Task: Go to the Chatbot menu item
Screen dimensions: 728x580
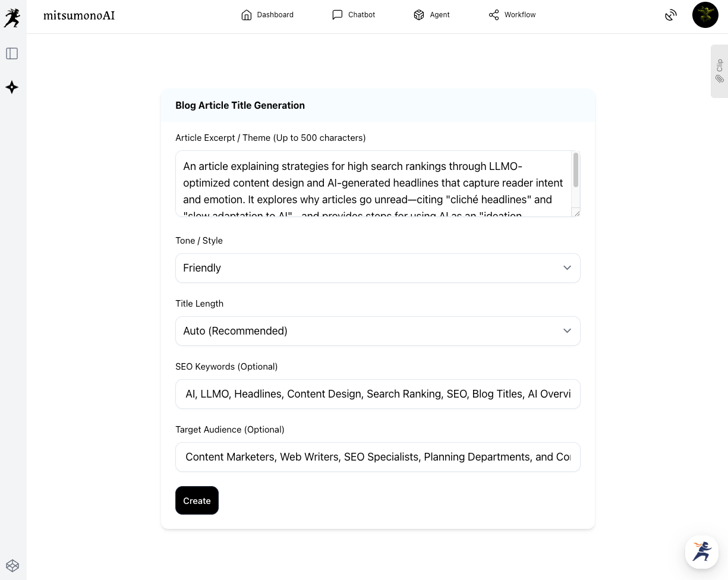Action: click(x=354, y=15)
